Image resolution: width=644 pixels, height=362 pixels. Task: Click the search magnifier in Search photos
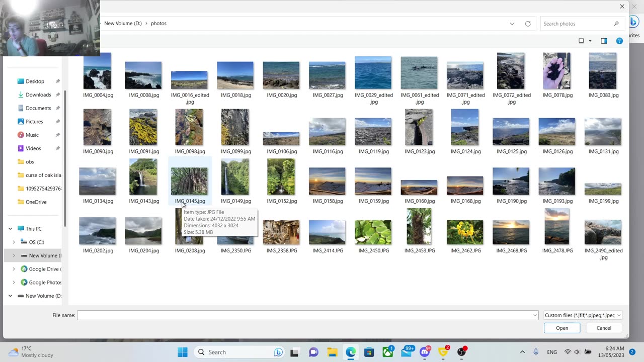(616, 24)
